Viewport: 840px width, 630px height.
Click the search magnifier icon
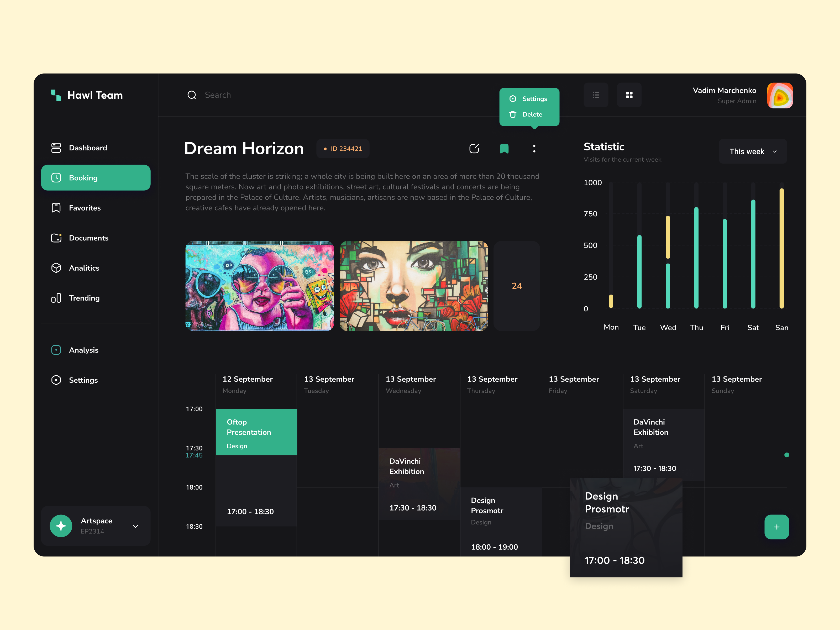(192, 95)
